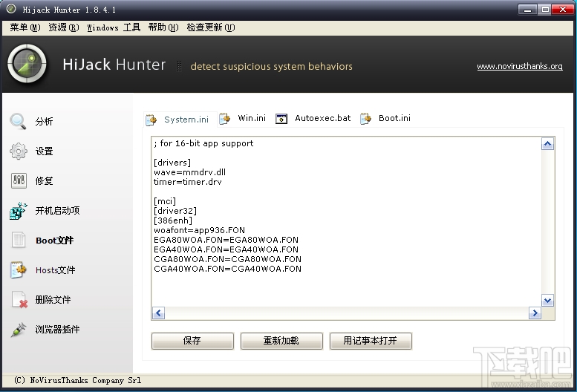Viewport: 577px width, 392px height.
Task: Click the "CGA80WOA.FON=CGA80WOA.FON" line
Action: 228,259
